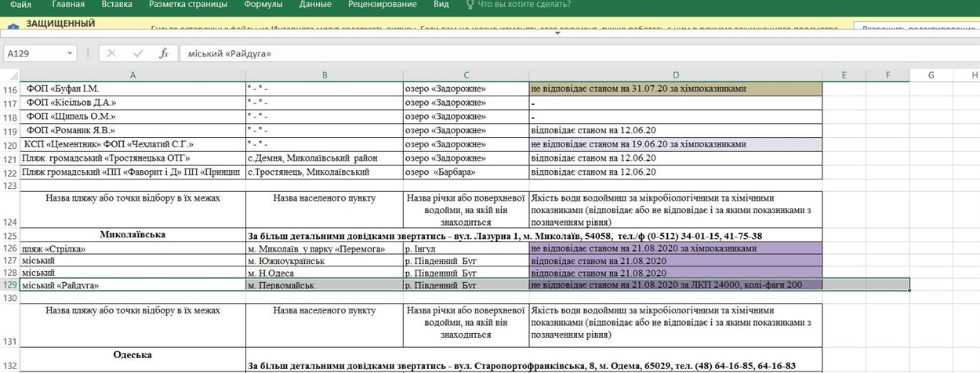
Task: Click the Select All corner triangle
Action: [10, 75]
